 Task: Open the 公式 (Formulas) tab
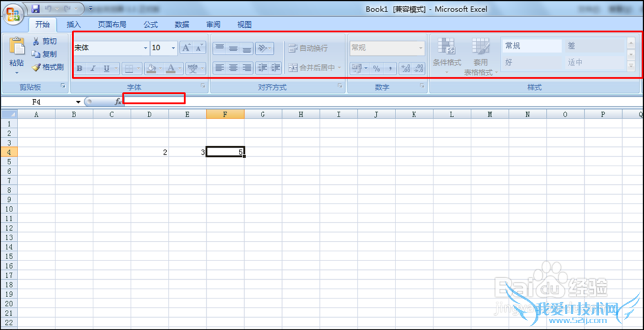[x=150, y=24]
